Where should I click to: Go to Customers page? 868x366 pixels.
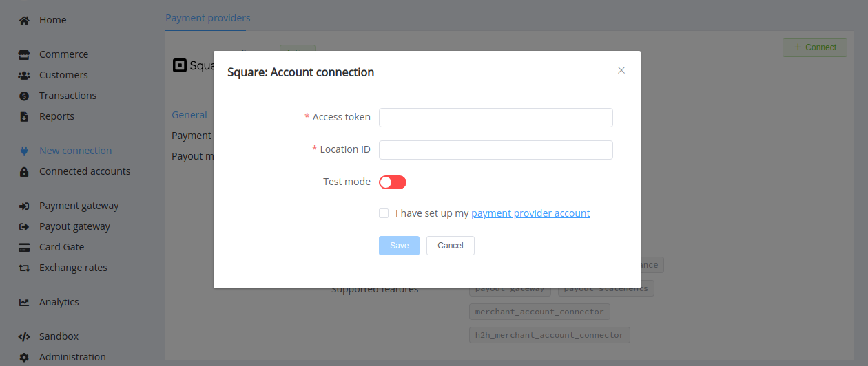63,75
